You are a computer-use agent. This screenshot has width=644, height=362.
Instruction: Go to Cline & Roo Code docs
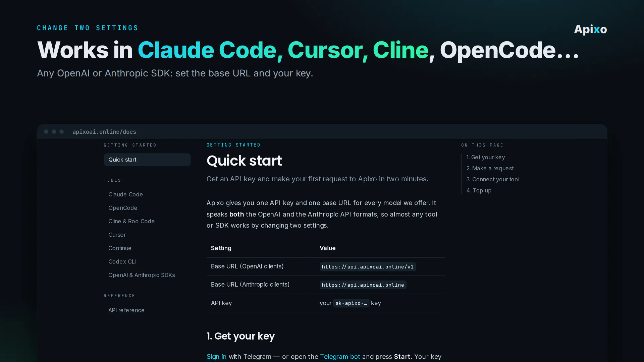pyautogui.click(x=131, y=221)
